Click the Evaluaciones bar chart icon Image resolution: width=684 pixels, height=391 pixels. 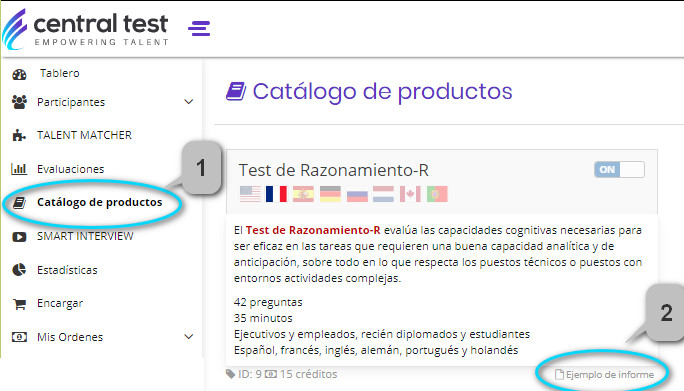[19, 168]
